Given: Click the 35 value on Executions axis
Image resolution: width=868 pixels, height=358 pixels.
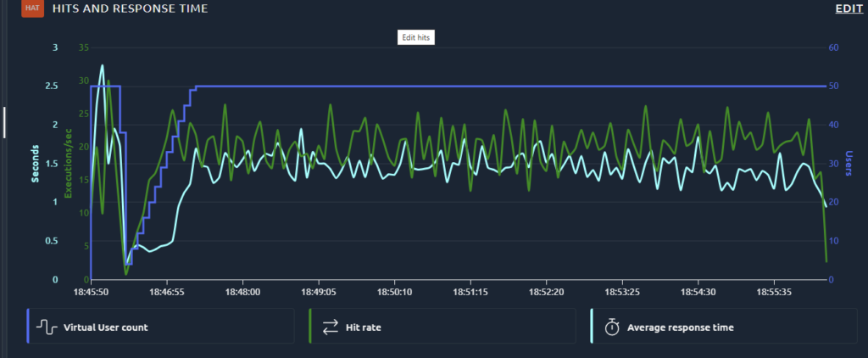Looking at the screenshot, I should [x=84, y=48].
